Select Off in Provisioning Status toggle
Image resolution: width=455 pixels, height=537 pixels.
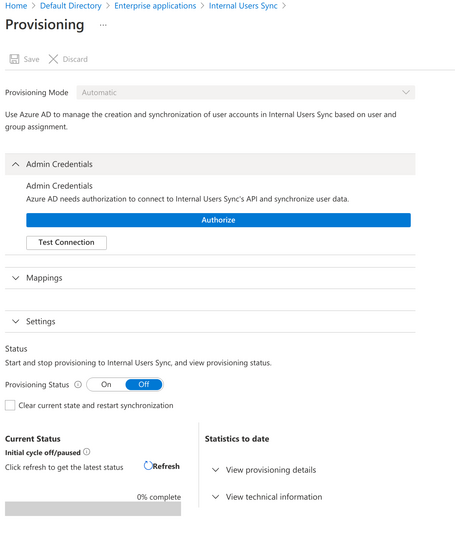(144, 385)
